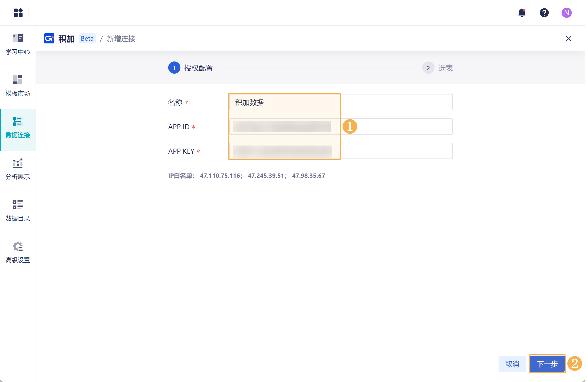Viewport: 588px width, 382px height.
Task: Focus the APP KEY input field
Action: pyautogui.click(x=396, y=151)
